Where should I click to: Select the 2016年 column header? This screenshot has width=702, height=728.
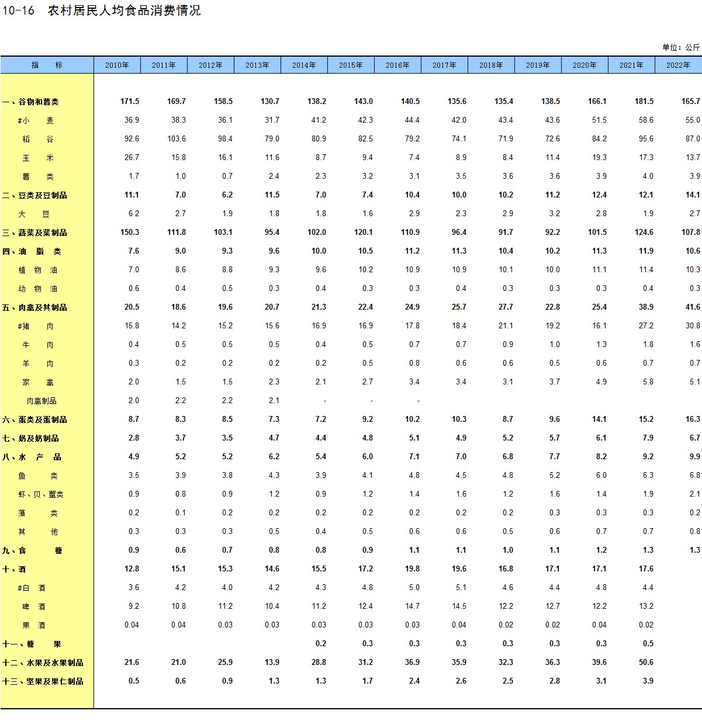(x=397, y=65)
